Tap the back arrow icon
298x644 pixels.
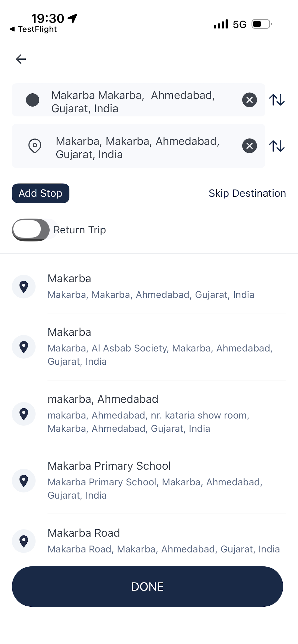(x=21, y=59)
